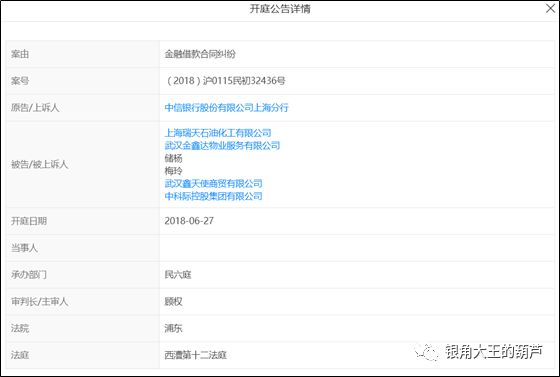Open the 武汉金鑫达物业服务有限公司 link
Screen dimensions: 560x377
pos(222,145)
